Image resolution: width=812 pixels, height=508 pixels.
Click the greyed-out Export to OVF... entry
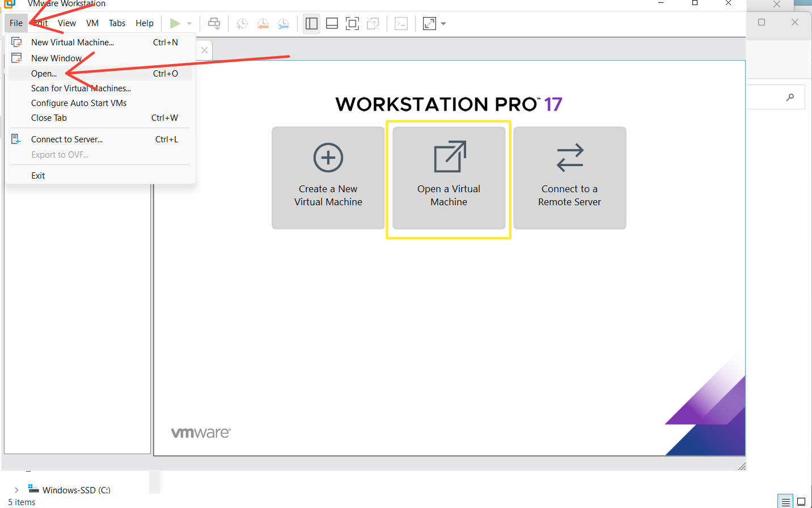point(100,155)
